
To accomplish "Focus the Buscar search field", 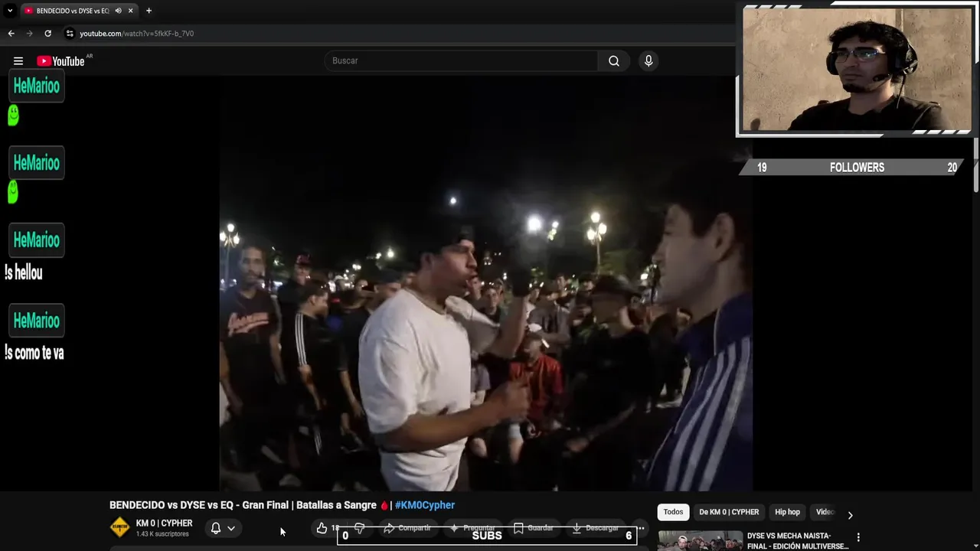I will [x=461, y=61].
